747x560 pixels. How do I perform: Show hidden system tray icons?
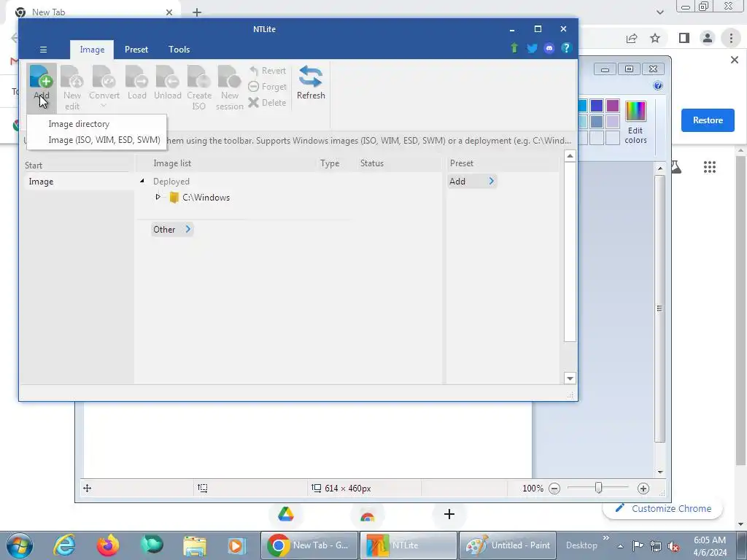pyautogui.click(x=620, y=546)
